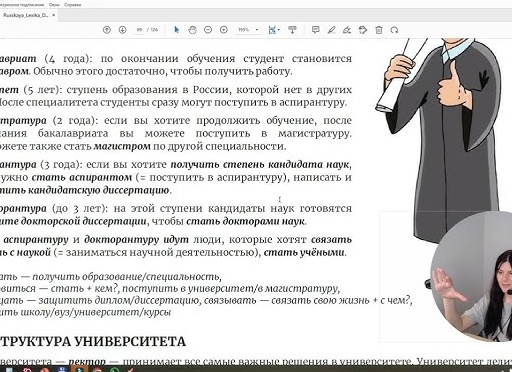The width and height of the screenshot is (512, 372).
Task: Open the Окно menu
Action: (54, 5)
